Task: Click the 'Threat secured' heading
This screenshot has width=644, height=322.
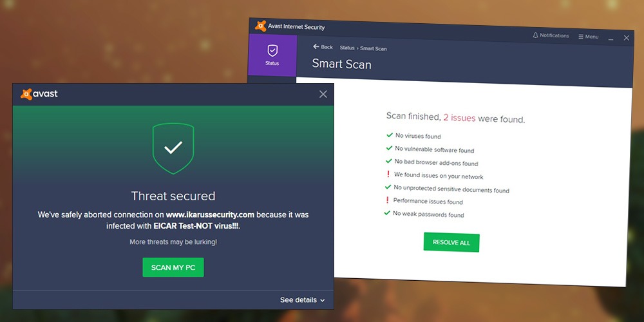Action: [173, 196]
